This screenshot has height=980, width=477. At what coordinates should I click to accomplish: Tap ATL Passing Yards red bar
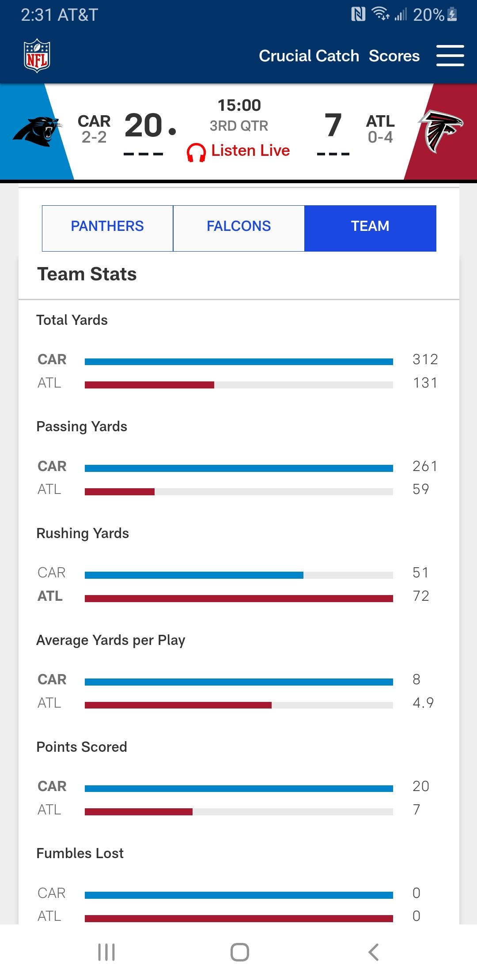120,491
